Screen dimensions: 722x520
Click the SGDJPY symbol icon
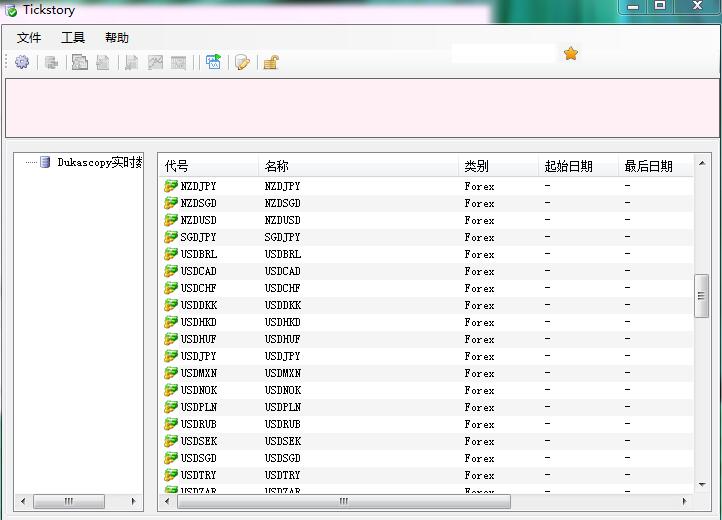click(171, 237)
